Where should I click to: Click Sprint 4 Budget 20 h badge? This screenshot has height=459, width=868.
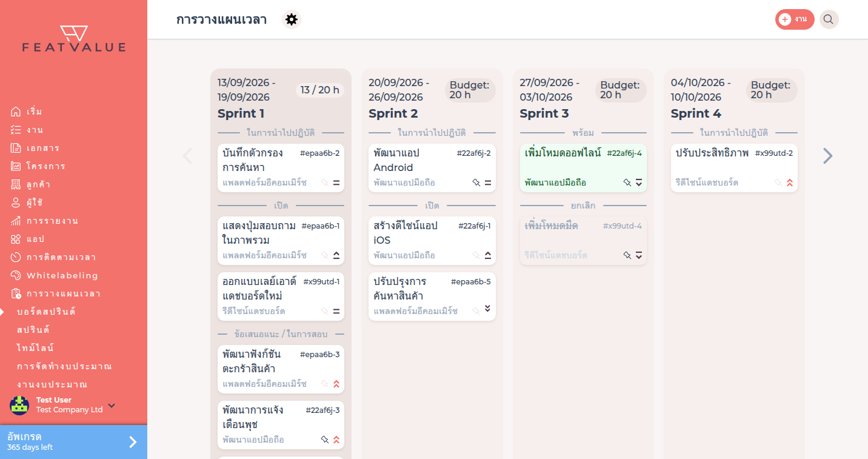tap(772, 90)
